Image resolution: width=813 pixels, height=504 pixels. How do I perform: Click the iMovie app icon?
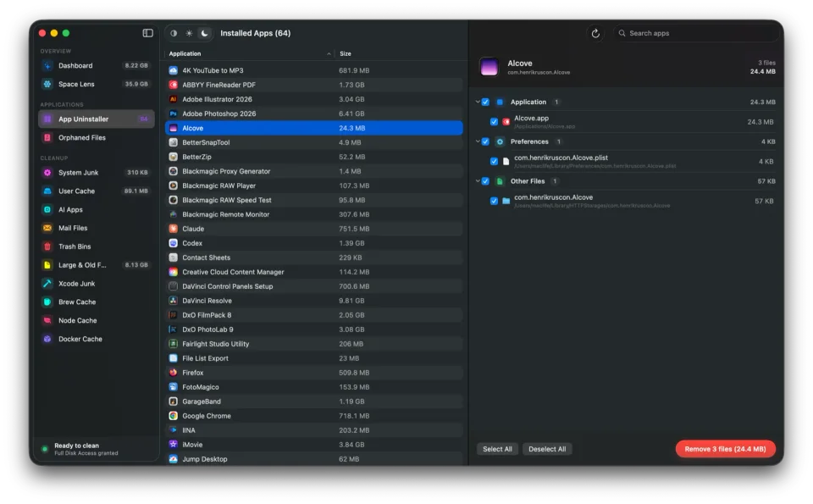173,445
